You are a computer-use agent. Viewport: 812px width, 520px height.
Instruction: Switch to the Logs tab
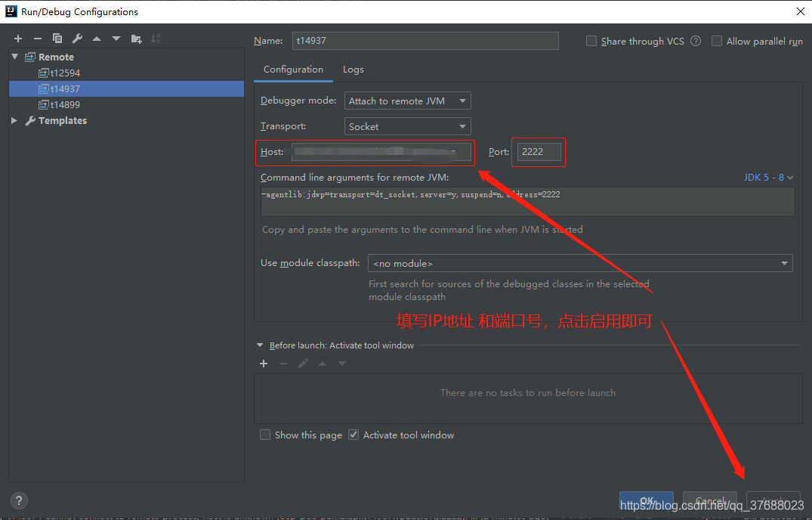pos(354,70)
